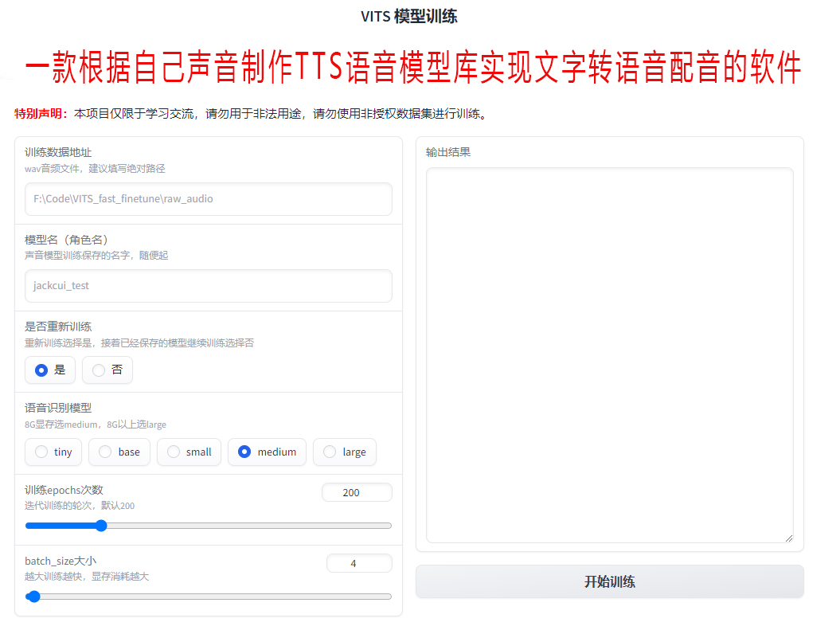Focus the training data path input field

coord(209,199)
